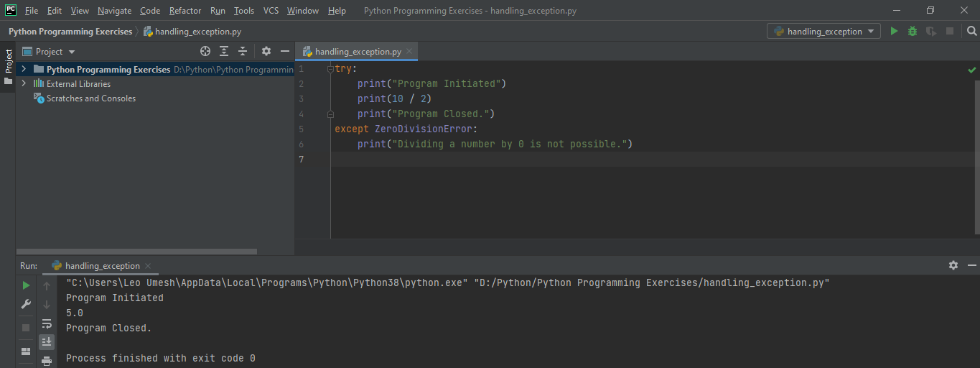Collapse the try block with the fold marker
This screenshot has height=368, width=980.
[x=330, y=69]
